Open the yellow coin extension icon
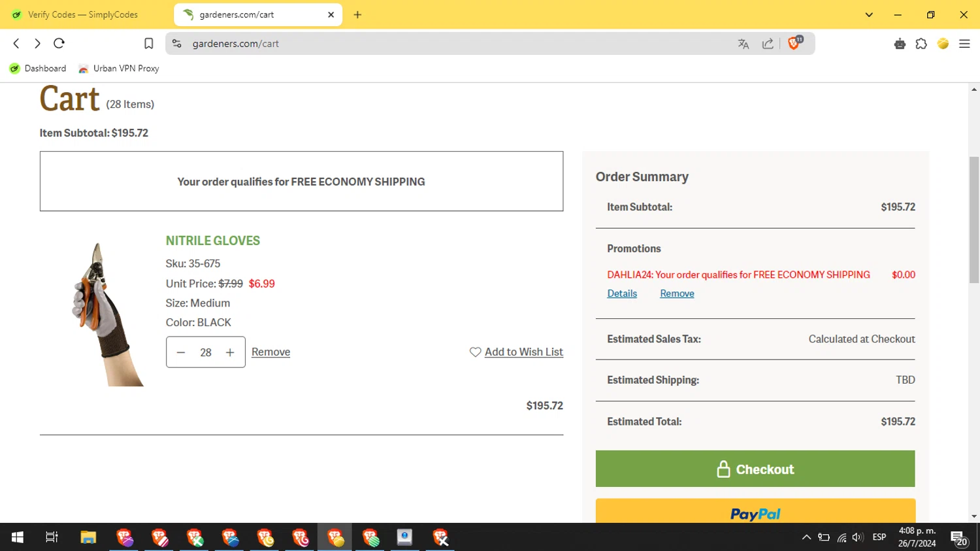 pos(943,44)
